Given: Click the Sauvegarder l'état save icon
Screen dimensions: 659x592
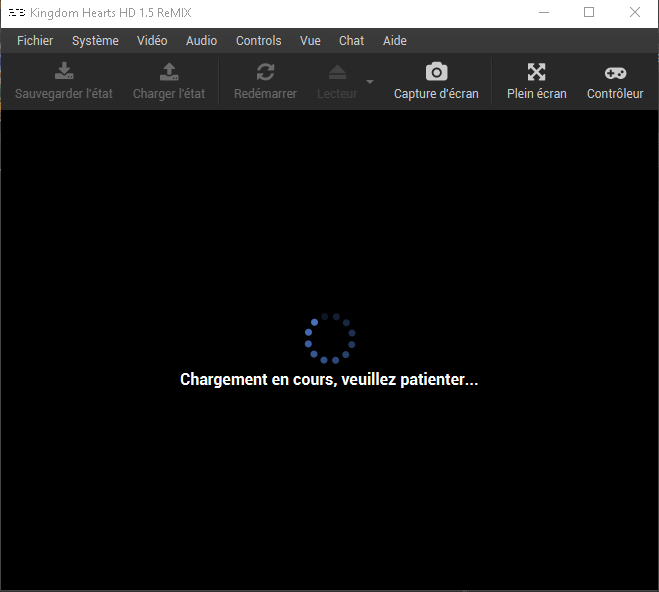Looking at the screenshot, I should [64, 71].
